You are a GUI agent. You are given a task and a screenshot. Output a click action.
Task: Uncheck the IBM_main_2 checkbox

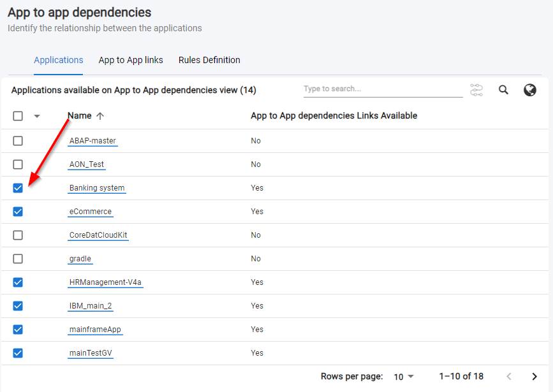tap(18, 306)
